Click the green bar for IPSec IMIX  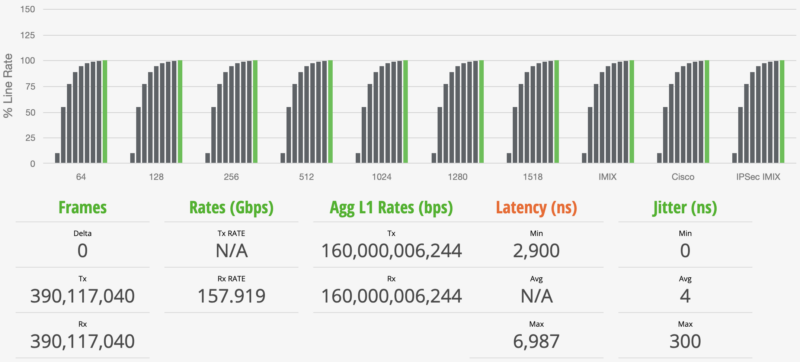pyautogui.click(x=782, y=112)
